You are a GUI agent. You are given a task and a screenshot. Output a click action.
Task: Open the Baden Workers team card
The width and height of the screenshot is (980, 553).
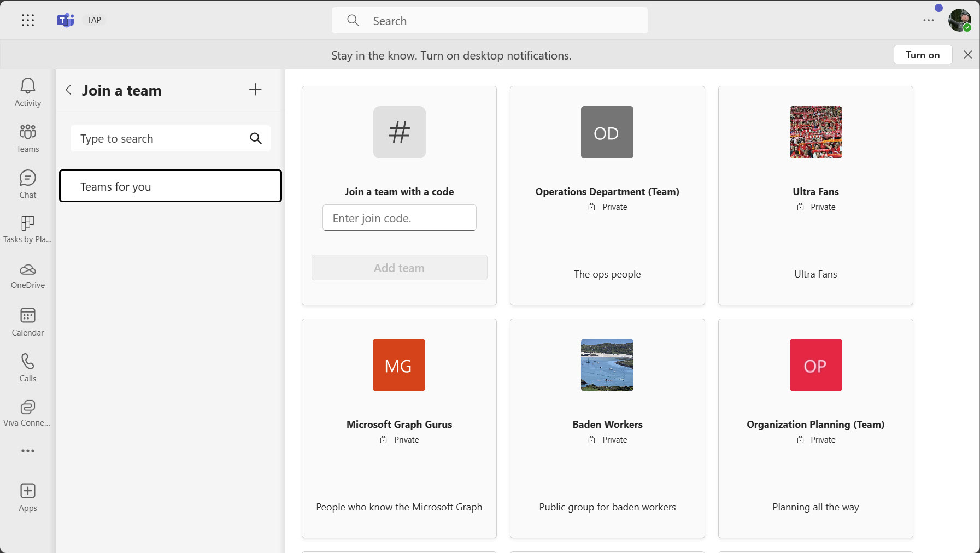tap(607, 428)
